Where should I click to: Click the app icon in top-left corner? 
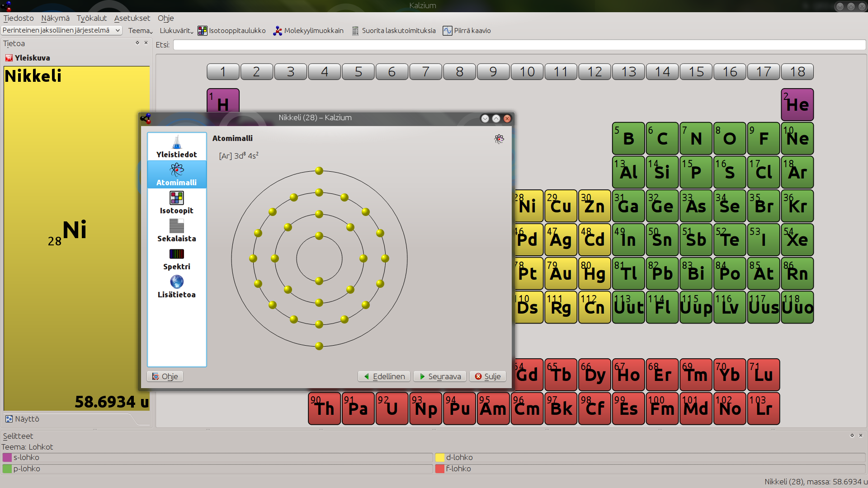coord(6,6)
